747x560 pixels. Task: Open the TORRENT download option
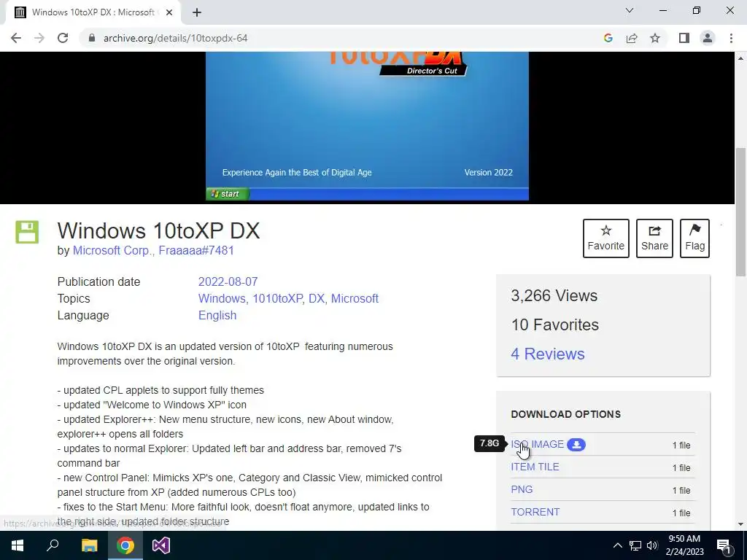tap(535, 512)
